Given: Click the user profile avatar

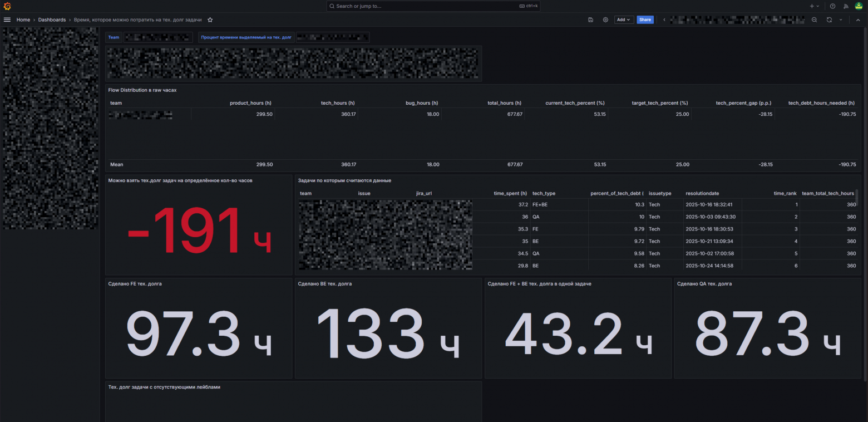Looking at the screenshot, I should pyautogui.click(x=859, y=6).
